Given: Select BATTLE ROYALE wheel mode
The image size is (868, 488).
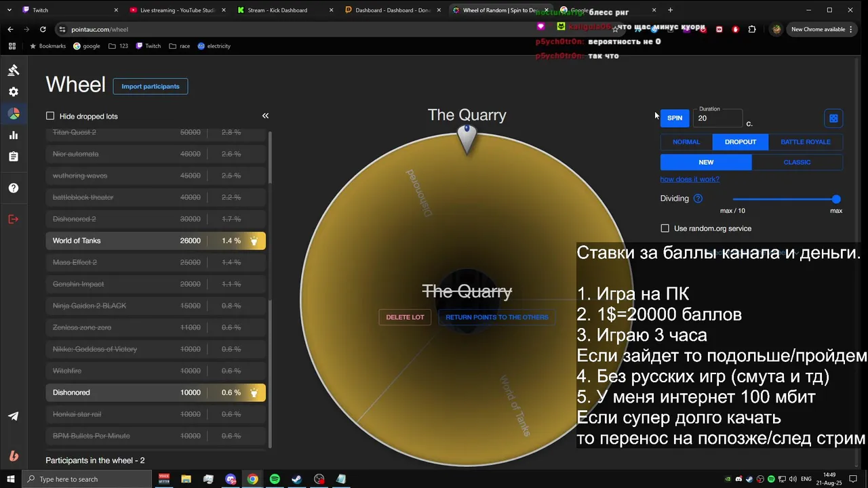Looking at the screenshot, I should 806,142.
